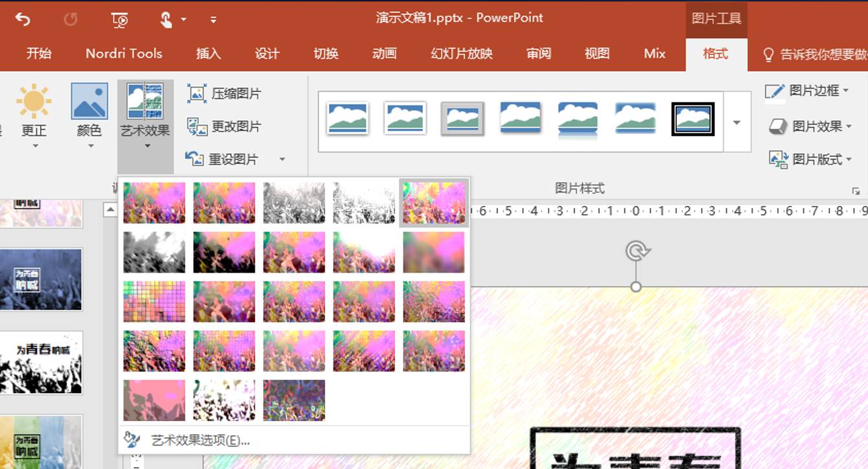Click the 压缩图片 button
Image resolution: width=868 pixels, height=469 pixels.
point(224,93)
